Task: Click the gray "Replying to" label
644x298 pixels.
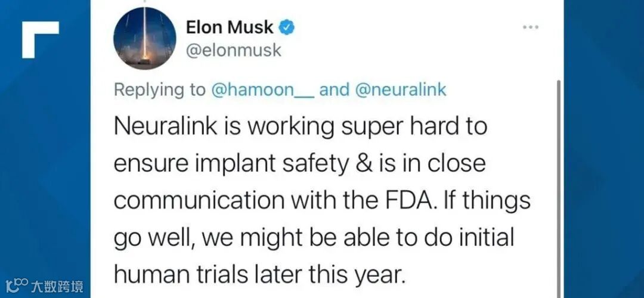Action: pos(159,90)
